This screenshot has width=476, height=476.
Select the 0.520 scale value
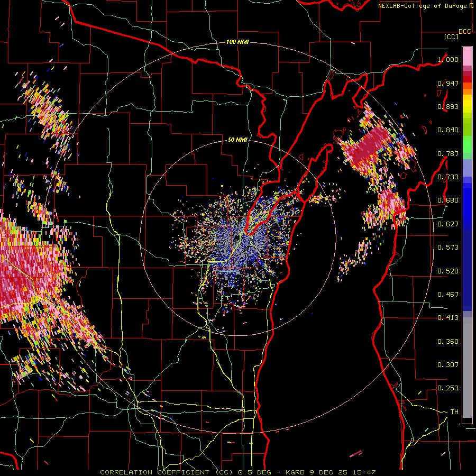pyautogui.click(x=448, y=271)
